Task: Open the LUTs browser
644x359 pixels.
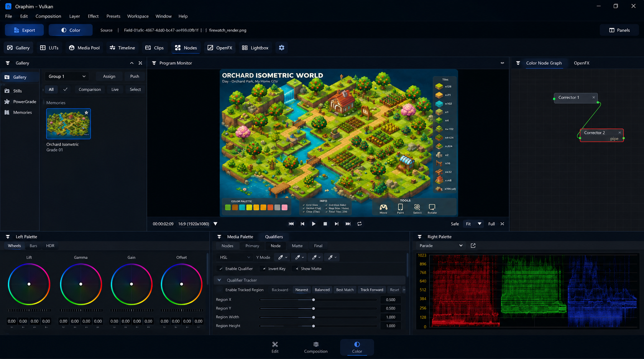Action: point(49,48)
